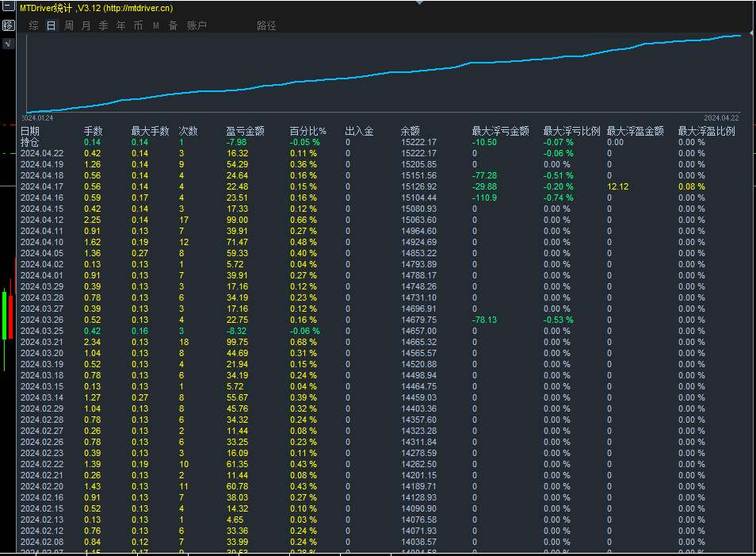This screenshot has height=556, width=756.
Task: Click the 最大浮亏比例 column header
Action: 572,132
